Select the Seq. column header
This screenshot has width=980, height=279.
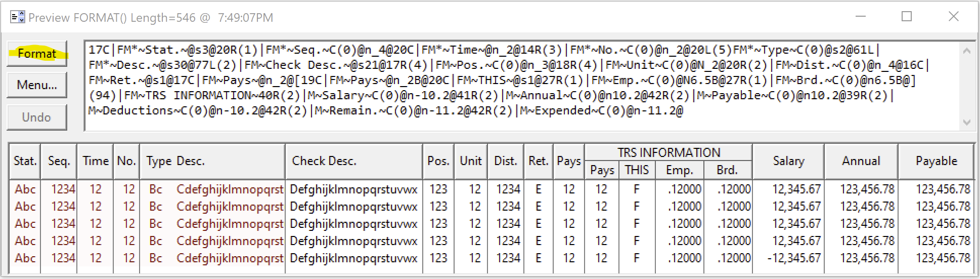(59, 161)
